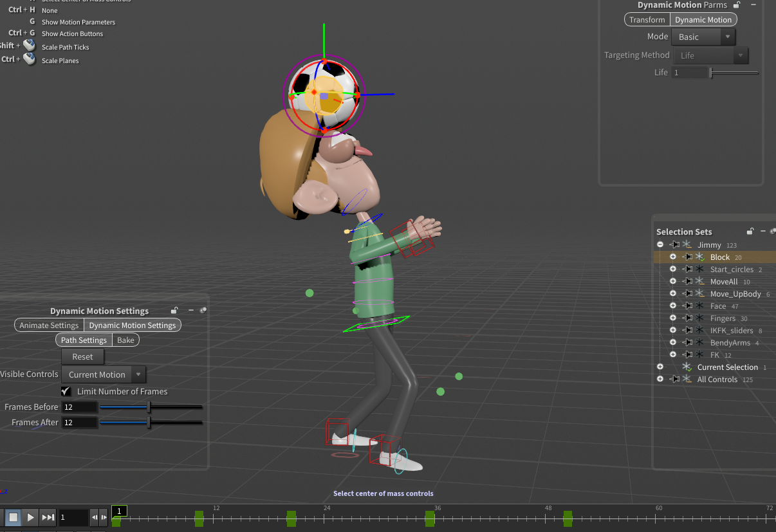Toggle Limit Number of Frames checkbox
Screen dimensions: 776x532
pyautogui.click(x=66, y=391)
